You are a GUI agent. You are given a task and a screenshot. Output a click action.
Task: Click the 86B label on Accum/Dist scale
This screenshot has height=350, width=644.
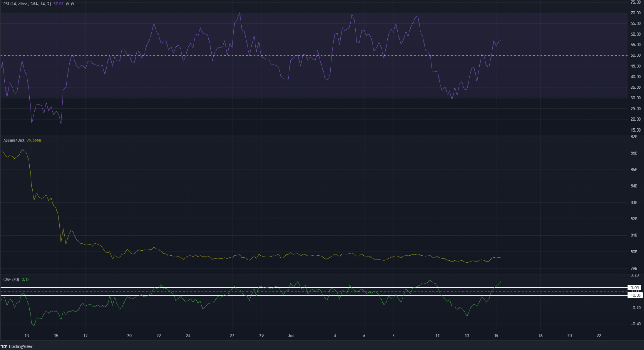(x=634, y=153)
